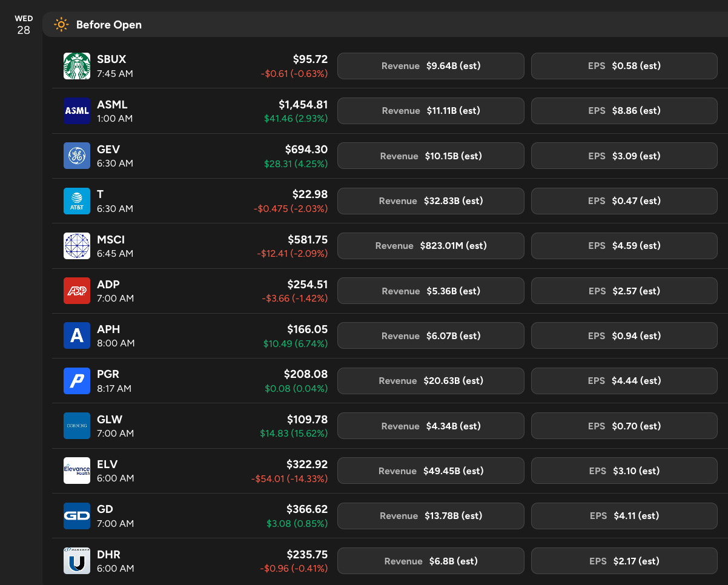
Task: Click ELV change -$54.01 (-14.33%)
Action: tap(290, 478)
